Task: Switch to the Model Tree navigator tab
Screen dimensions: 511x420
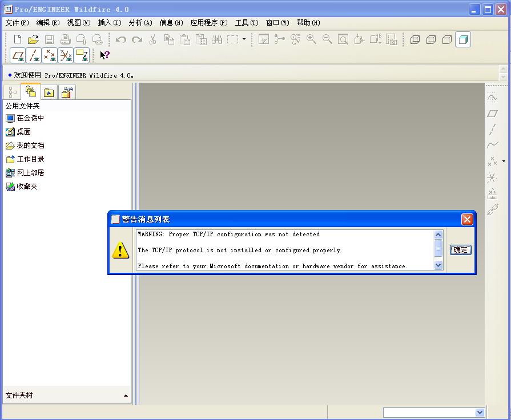Action: (13, 92)
